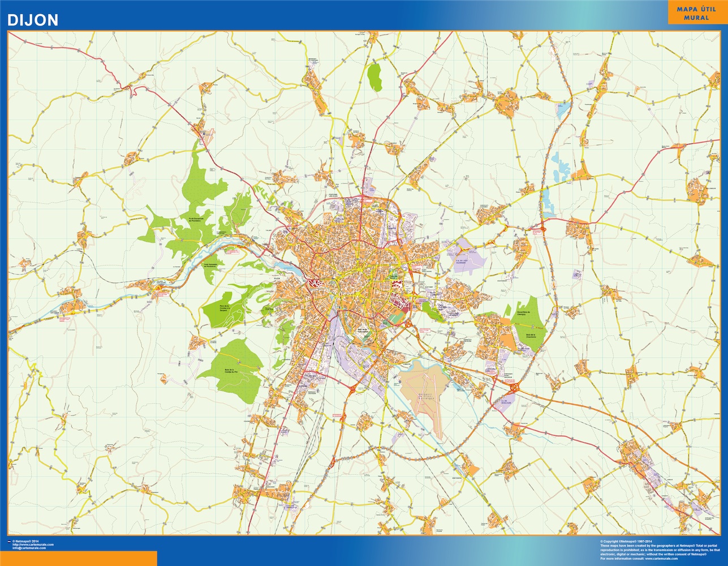Image resolution: width=728 pixels, height=566 pixels.
Task: Click the small green oval wood at top center
Action: tap(374, 77)
